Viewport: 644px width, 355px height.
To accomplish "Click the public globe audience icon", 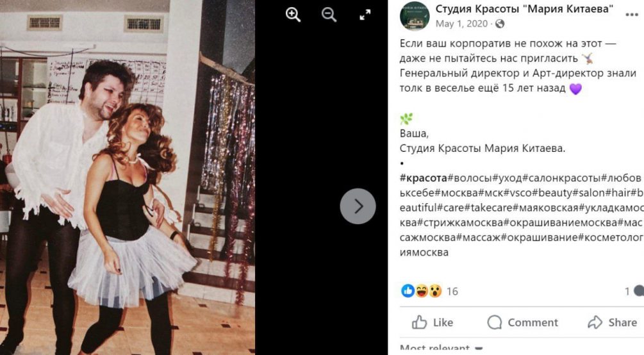I will point(500,24).
